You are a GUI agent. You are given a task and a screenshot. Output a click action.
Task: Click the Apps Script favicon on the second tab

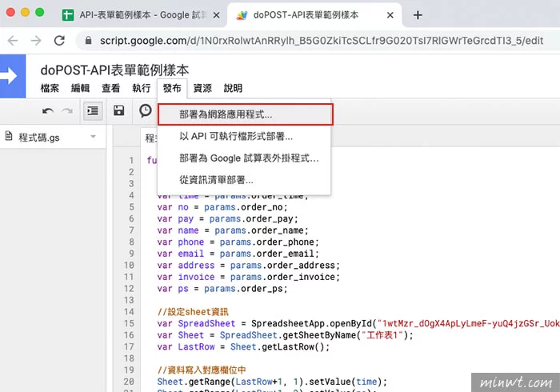(242, 15)
